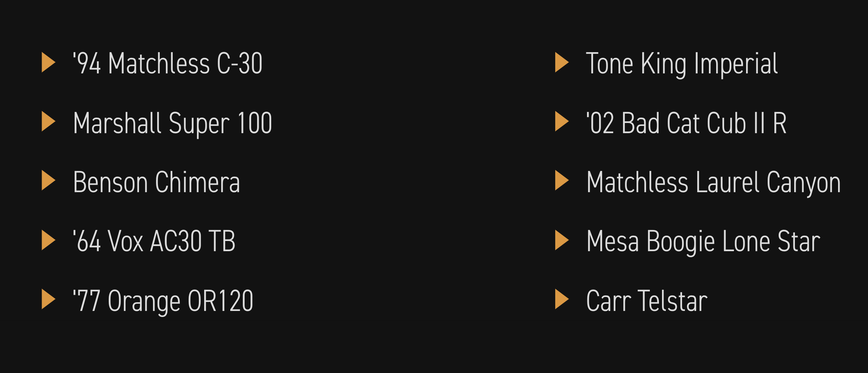This screenshot has height=373, width=868.
Task: Select Mesa Boogie Lone Star text
Action: (x=704, y=242)
